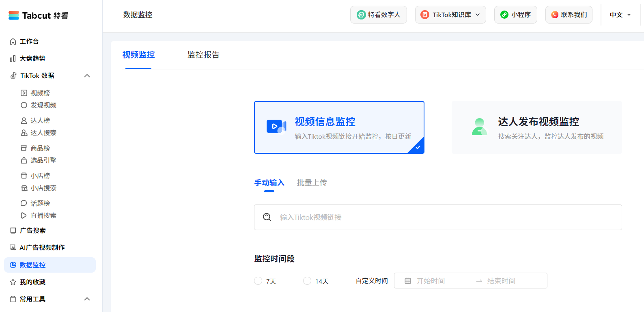Click the 输入Tiktok视频链接 input field
The width and height of the screenshot is (644, 312).
438,217
